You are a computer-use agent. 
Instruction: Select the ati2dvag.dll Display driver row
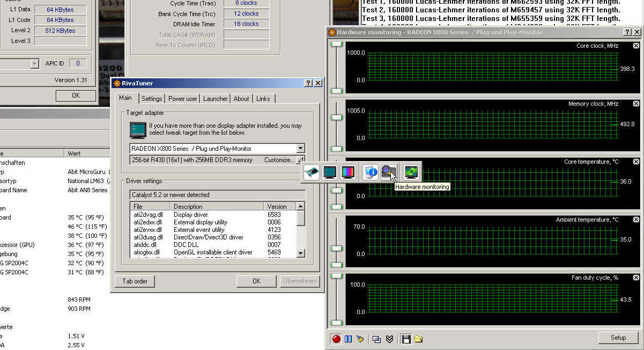[213, 215]
